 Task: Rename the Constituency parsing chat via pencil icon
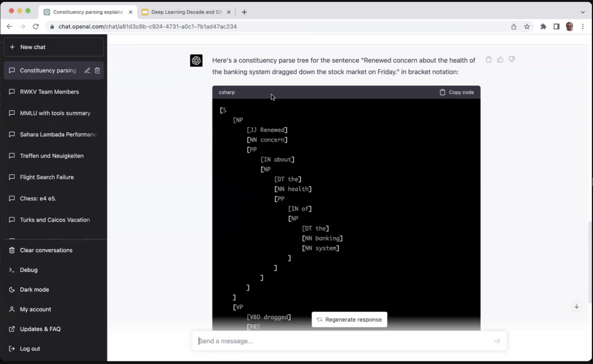tap(87, 70)
